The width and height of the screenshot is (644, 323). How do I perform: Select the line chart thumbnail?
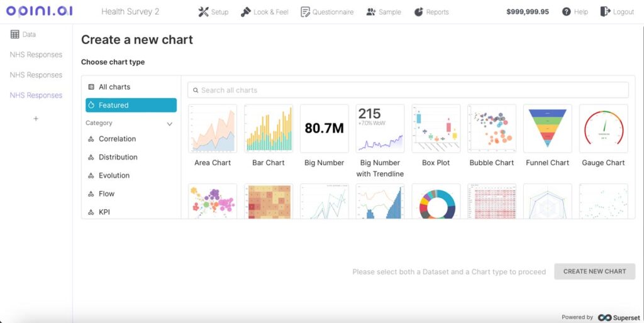pos(325,201)
